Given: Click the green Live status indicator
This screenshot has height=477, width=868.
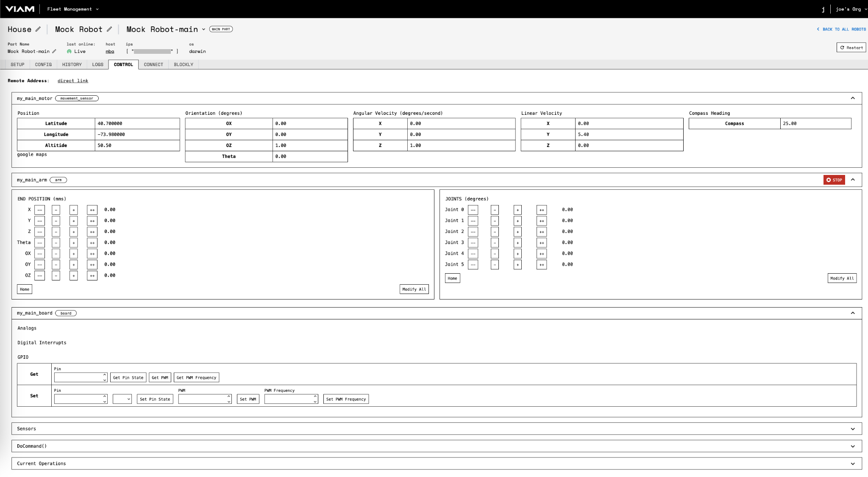Looking at the screenshot, I should pos(70,51).
